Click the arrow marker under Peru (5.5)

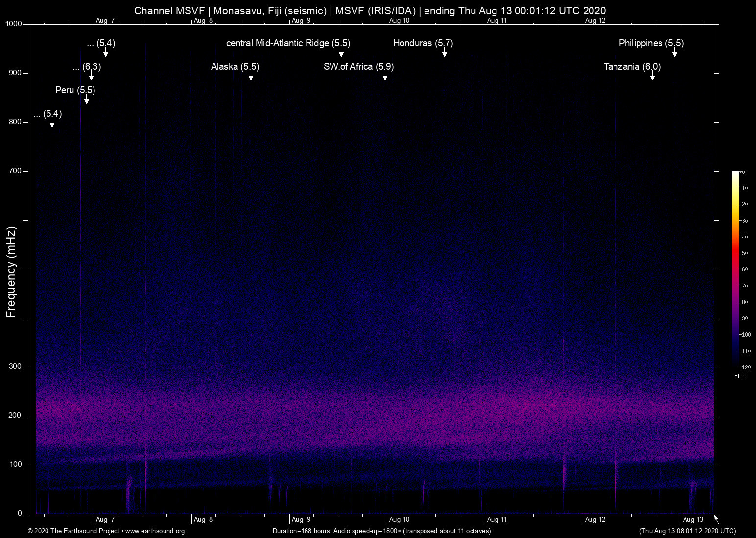point(87,100)
